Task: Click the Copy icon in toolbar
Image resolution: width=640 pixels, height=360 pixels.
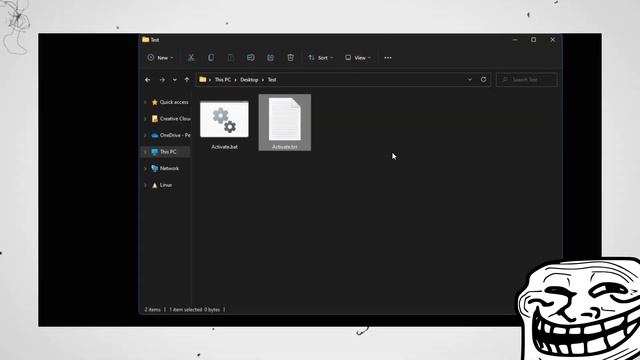Action: click(x=211, y=58)
